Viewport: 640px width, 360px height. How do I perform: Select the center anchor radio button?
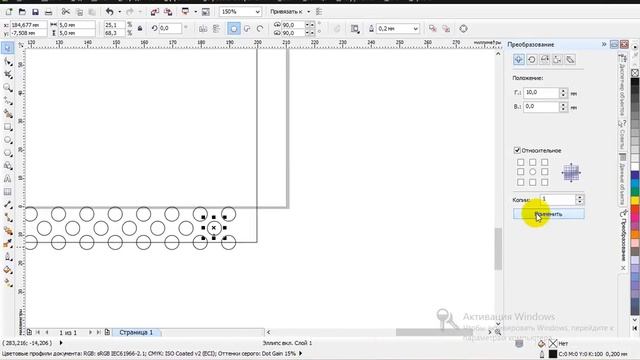click(x=533, y=172)
